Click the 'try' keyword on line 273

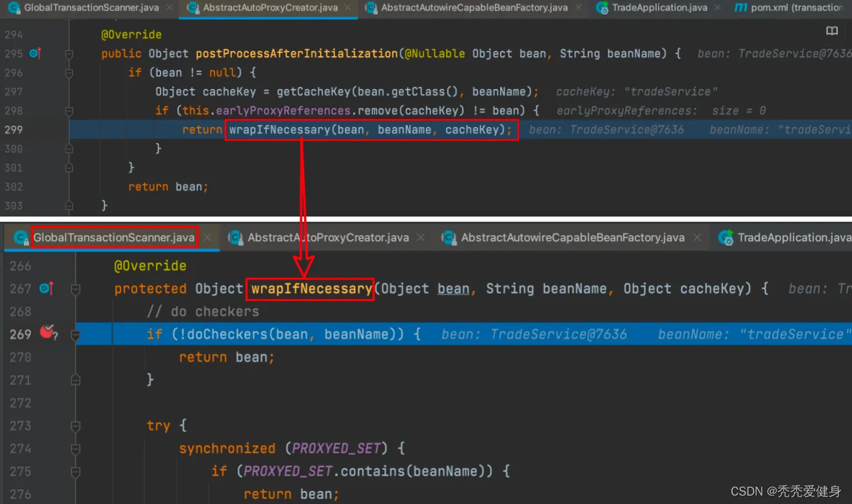coord(158,426)
